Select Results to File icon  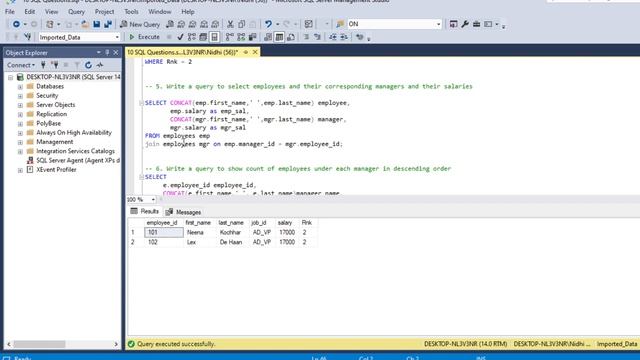(291, 37)
